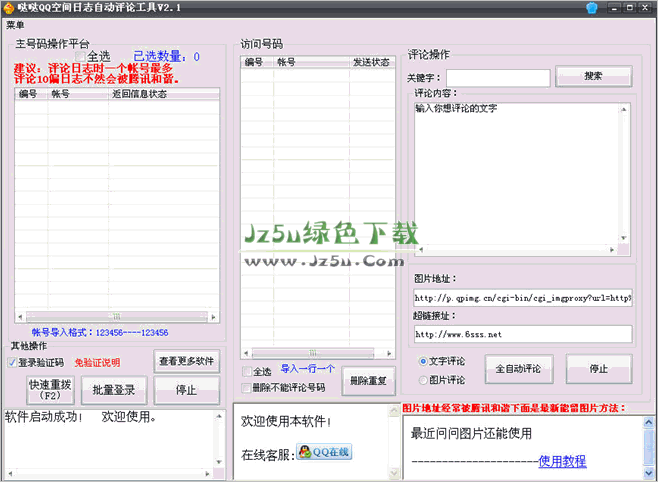This screenshot has height=482, width=658.
Task: Click the 发送状态 column header
Action: (372, 63)
